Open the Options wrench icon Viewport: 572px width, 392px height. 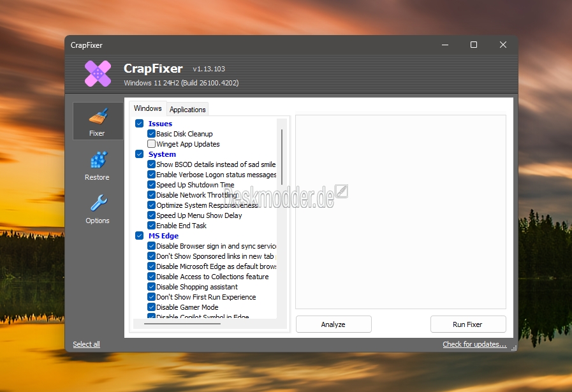98,209
